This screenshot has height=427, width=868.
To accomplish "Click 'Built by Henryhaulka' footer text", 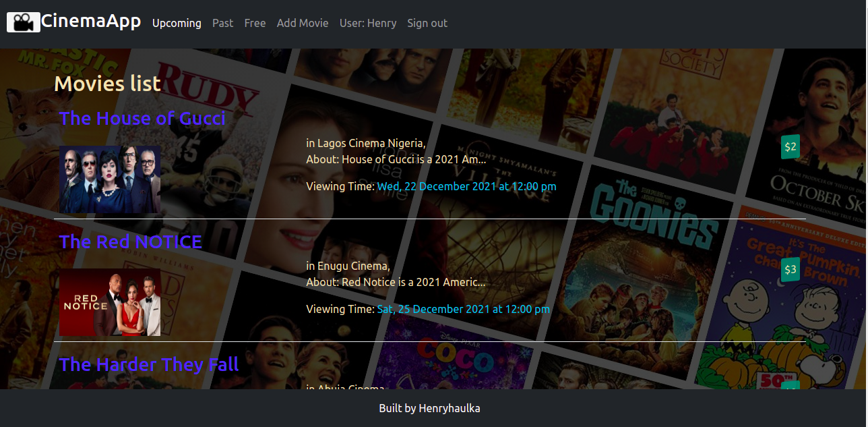I will 429,408.
